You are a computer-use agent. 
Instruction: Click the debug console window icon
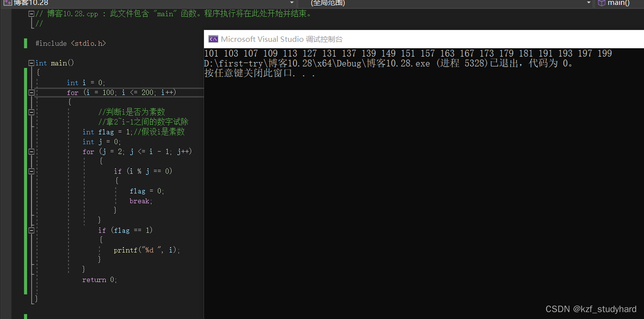[x=213, y=39]
